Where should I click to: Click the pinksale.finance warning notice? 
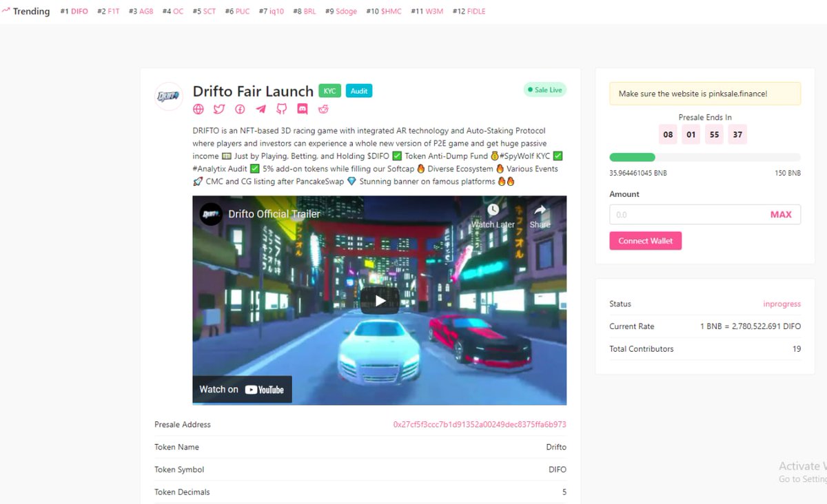pyautogui.click(x=705, y=94)
